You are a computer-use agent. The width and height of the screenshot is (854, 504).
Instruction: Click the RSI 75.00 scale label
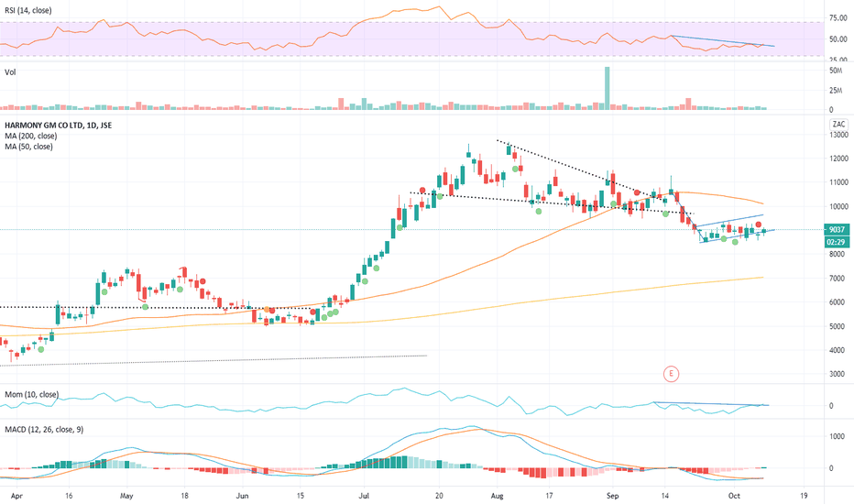[838, 18]
